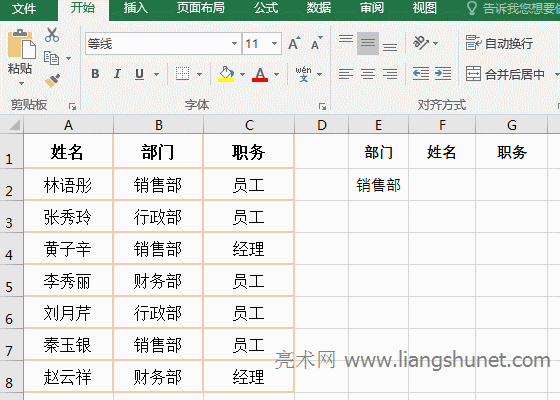Viewport: 560px width, 400px height.
Task: Switch to 数据 data tab
Action: point(319,8)
